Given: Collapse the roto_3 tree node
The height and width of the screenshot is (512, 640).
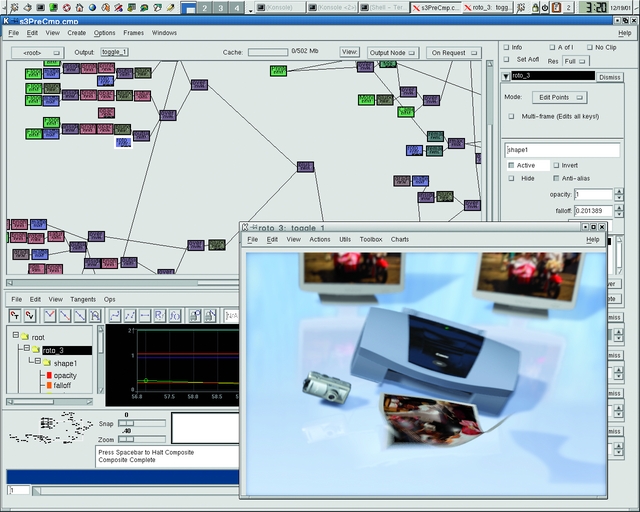Looking at the screenshot, I should (35, 350).
